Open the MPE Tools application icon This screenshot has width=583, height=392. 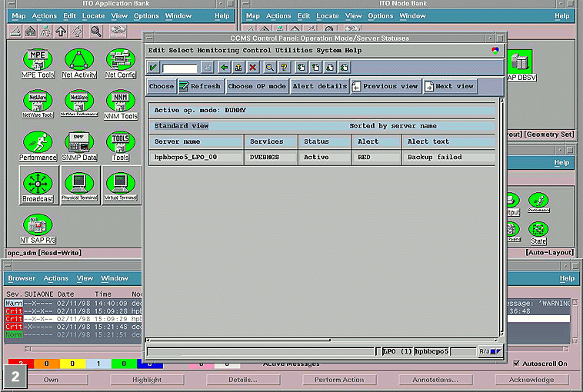click(x=37, y=60)
